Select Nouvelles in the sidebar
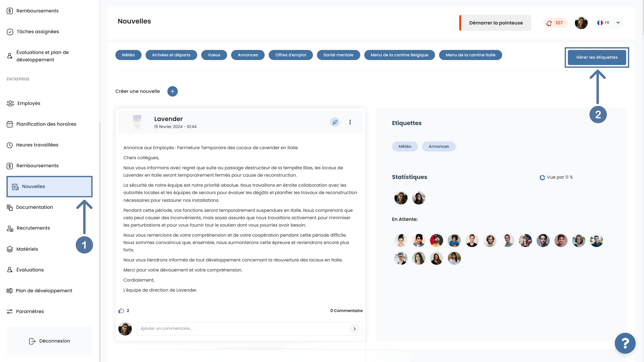This screenshot has width=644, height=362. pyautogui.click(x=49, y=186)
